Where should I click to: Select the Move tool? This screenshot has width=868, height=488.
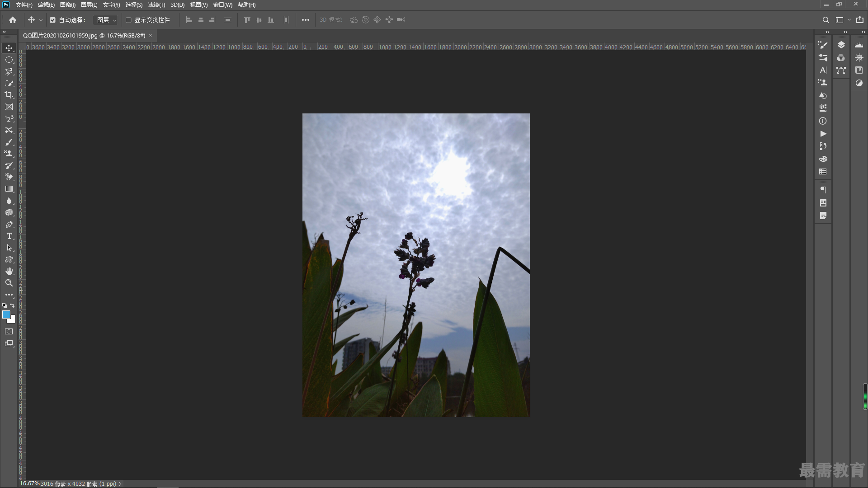pos(9,48)
